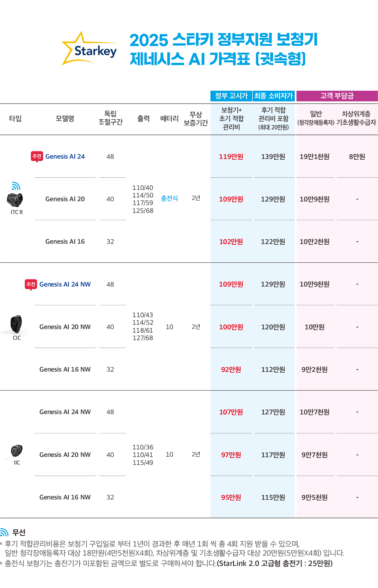
Task: Click the 충전식 battery label
Action: click(x=169, y=198)
